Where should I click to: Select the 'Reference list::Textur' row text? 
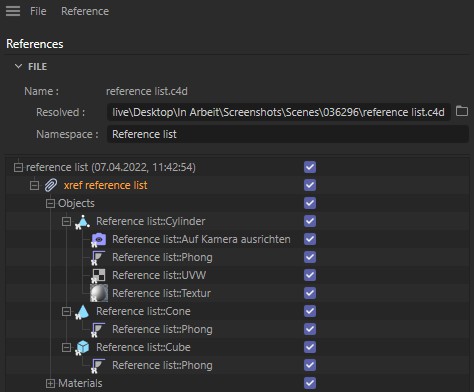(x=161, y=293)
